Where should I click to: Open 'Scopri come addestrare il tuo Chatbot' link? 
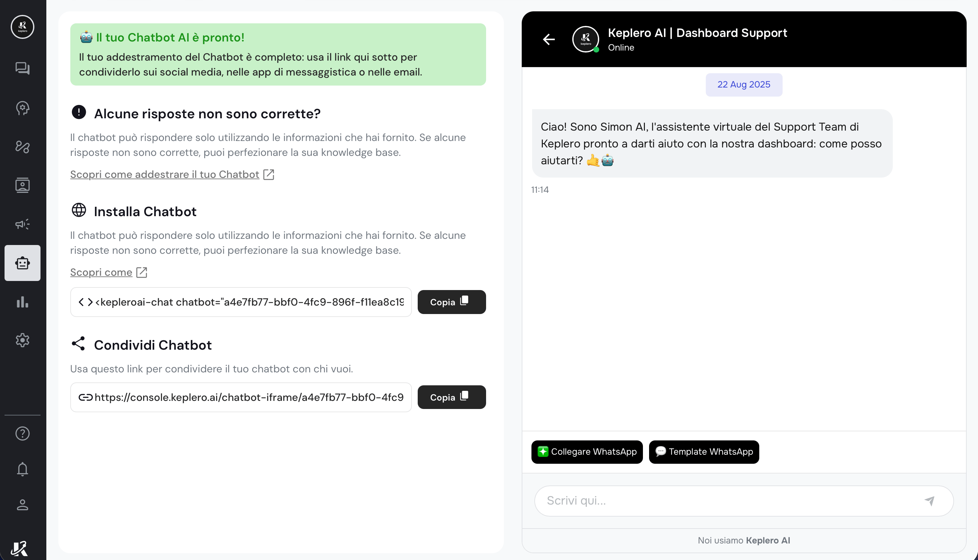[165, 175]
